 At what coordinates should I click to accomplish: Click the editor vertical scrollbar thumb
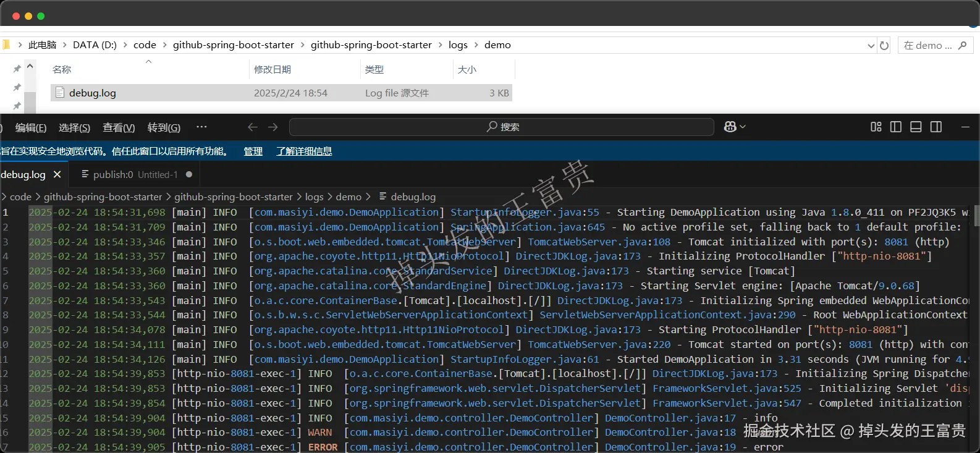click(x=976, y=216)
